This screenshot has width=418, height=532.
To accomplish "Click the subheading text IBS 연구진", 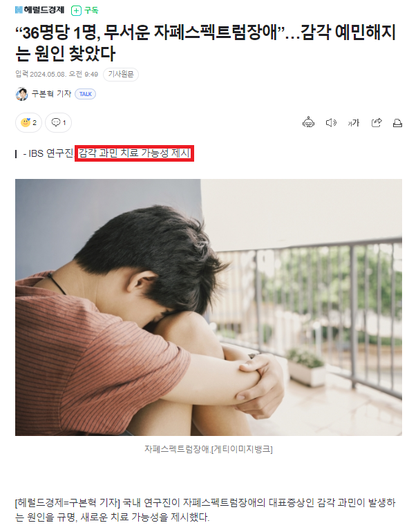I will 50,153.
